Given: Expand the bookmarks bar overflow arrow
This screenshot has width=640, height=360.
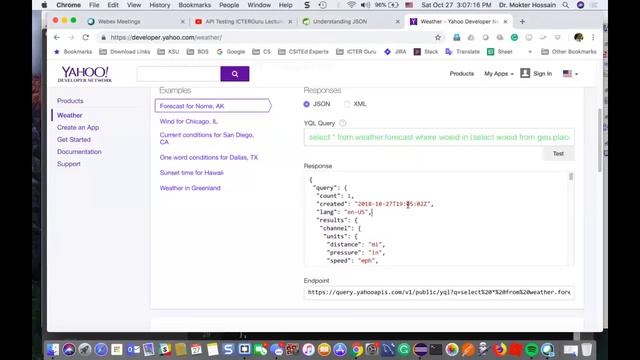Looking at the screenshot, I should coord(530,52).
